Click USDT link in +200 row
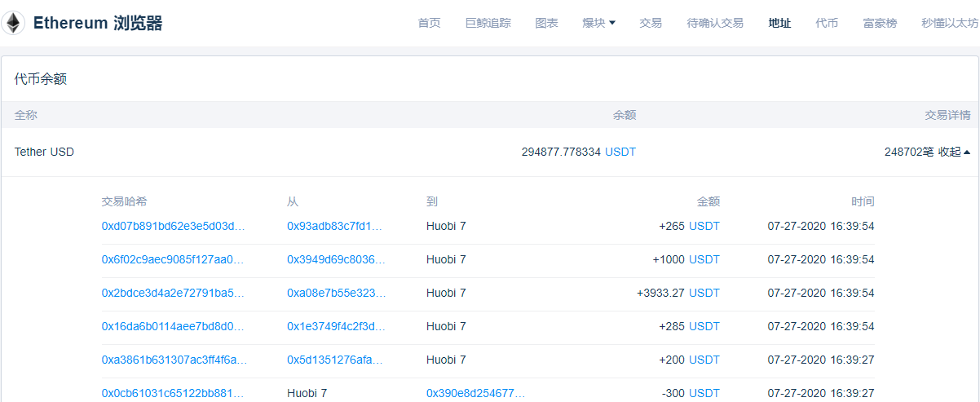 [x=704, y=360]
